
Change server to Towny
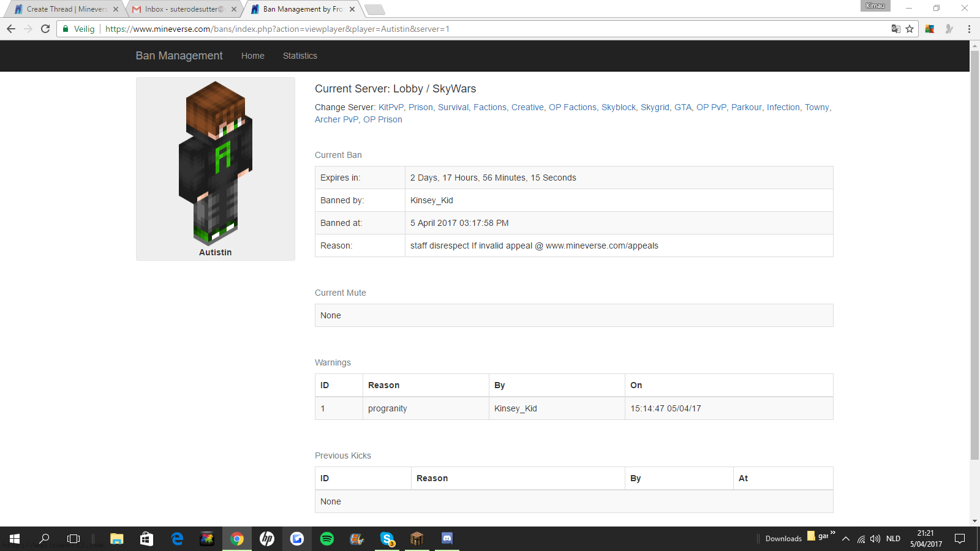tap(816, 107)
